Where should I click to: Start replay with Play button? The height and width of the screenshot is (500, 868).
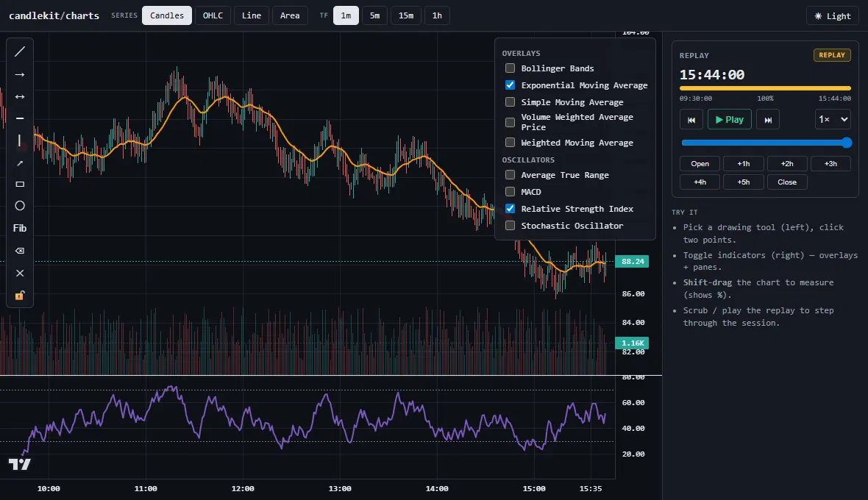tap(729, 119)
